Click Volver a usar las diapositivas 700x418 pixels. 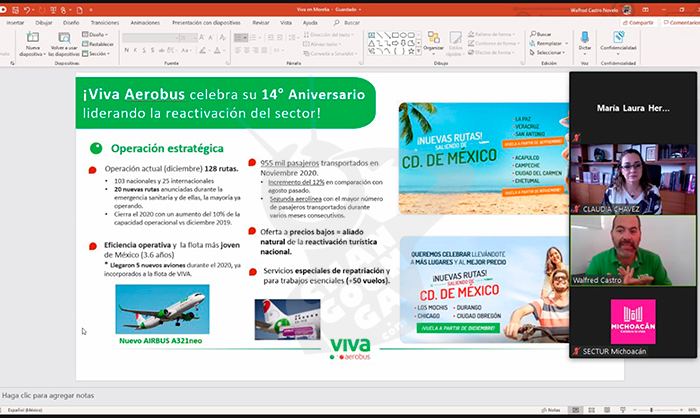click(65, 44)
